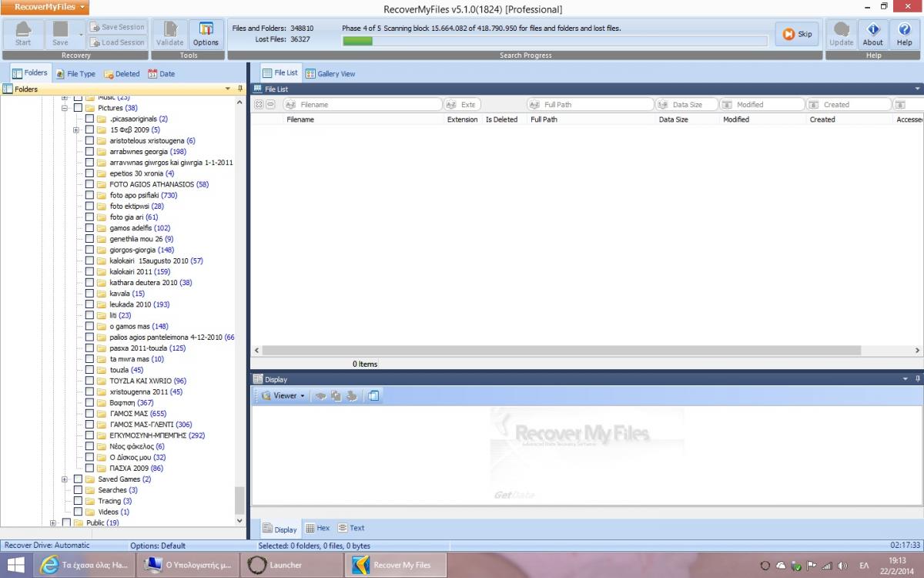The image size is (924, 578).
Task: Select the kavala folder
Action: (x=127, y=294)
